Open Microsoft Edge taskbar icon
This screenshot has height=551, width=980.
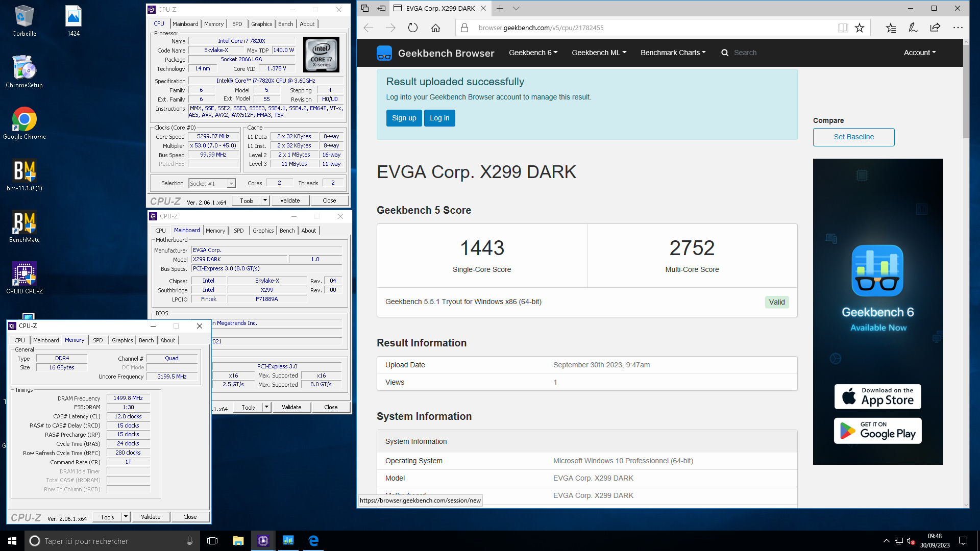(x=313, y=541)
